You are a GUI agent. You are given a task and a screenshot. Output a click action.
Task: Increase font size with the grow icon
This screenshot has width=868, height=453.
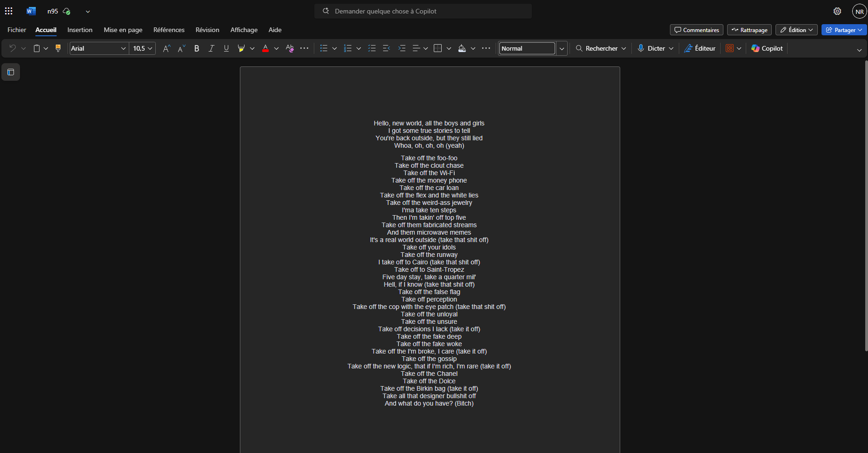166,48
